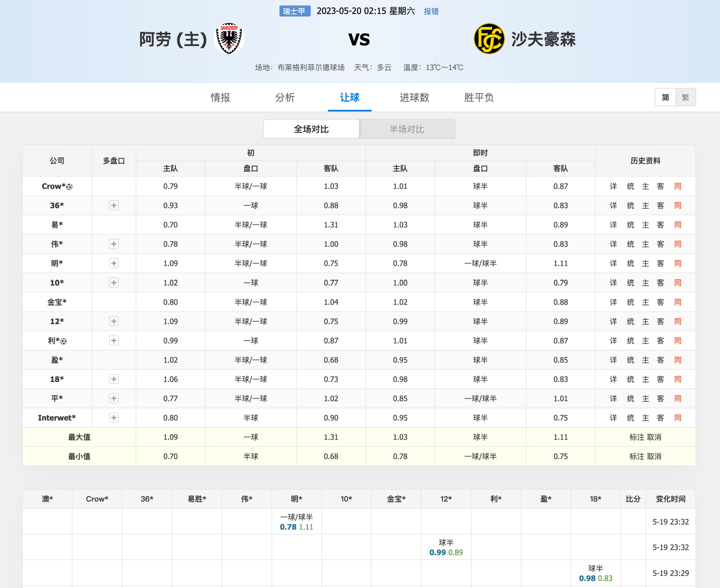This screenshot has height=588, width=720.
Task: Click 多盘口 column header
Action: 114,160
